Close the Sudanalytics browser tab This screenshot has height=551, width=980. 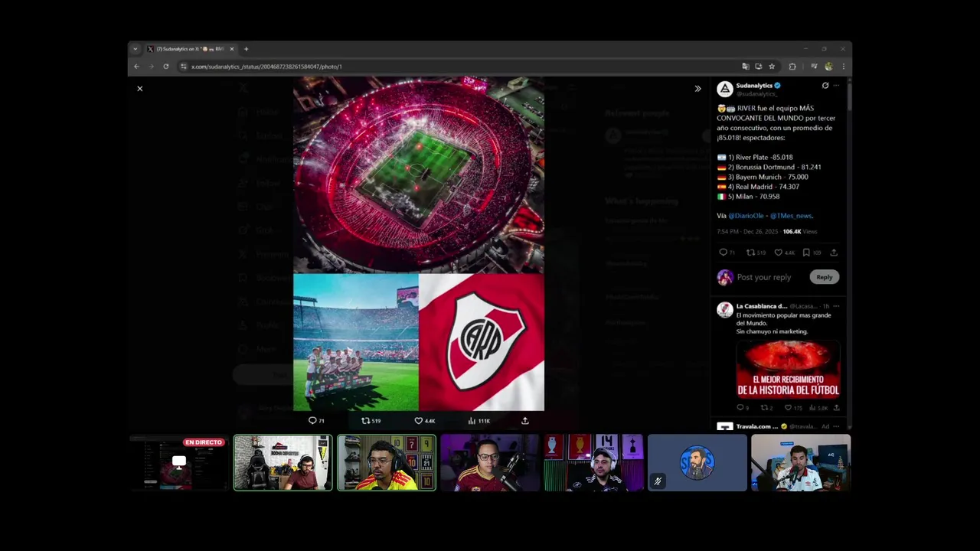tap(232, 49)
